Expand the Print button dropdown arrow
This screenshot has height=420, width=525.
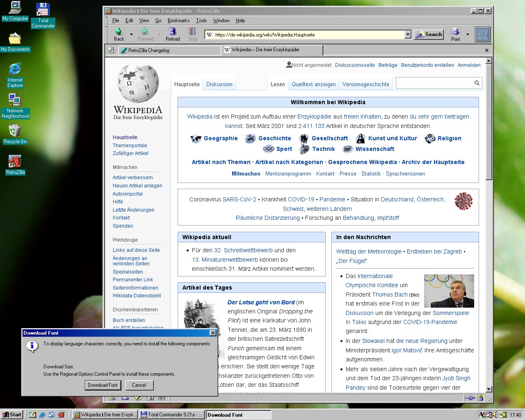tap(468, 34)
